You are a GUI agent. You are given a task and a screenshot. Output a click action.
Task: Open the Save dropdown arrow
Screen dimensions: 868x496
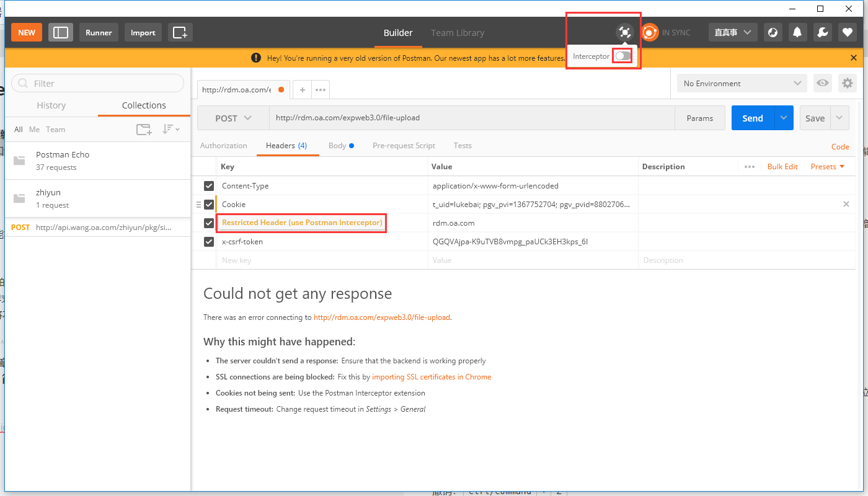(839, 118)
